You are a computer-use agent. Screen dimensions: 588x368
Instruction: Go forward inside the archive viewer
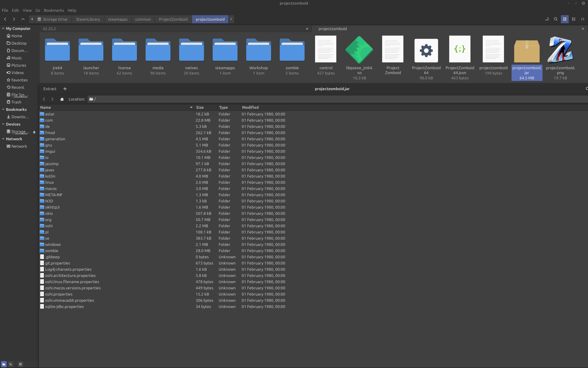click(x=52, y=99)
